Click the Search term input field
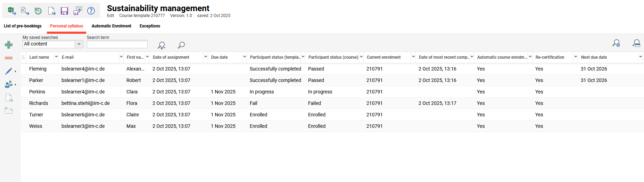This screenshot has height=182, width=644. (117, 44)
